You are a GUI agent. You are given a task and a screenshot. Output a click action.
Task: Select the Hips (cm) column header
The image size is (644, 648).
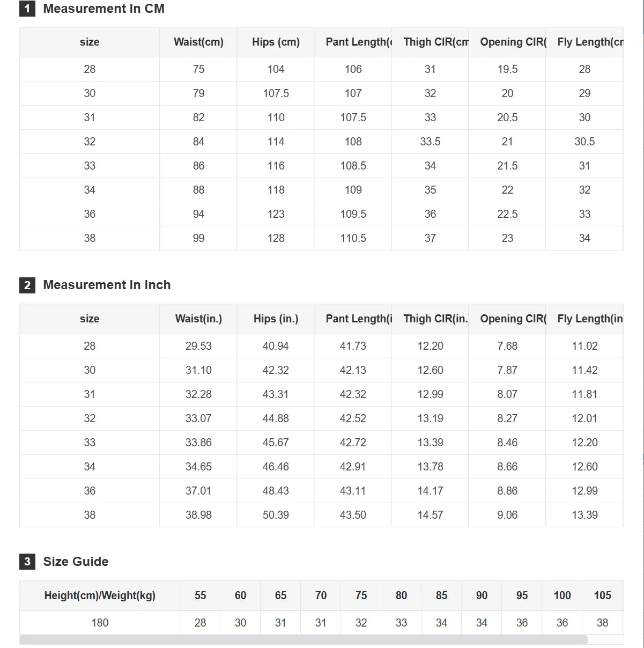(276, 42)
